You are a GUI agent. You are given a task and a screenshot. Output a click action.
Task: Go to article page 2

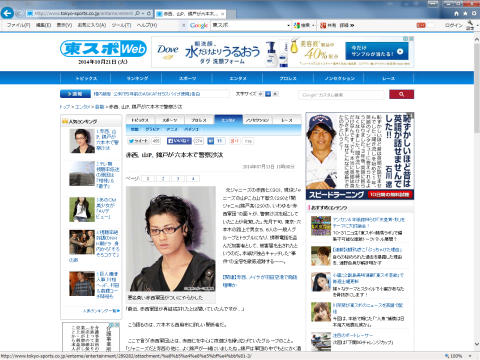[x=163, y=179]
